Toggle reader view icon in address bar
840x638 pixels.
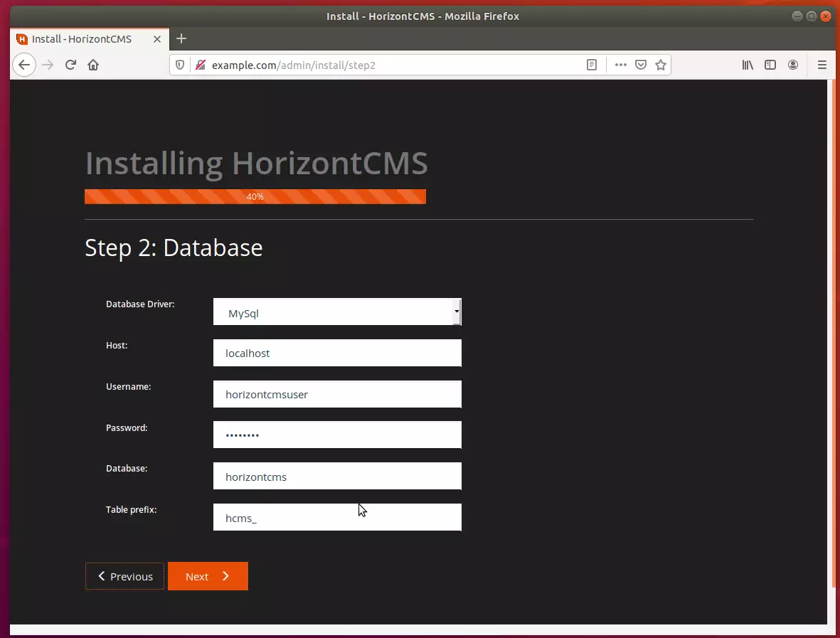[592, 65]
